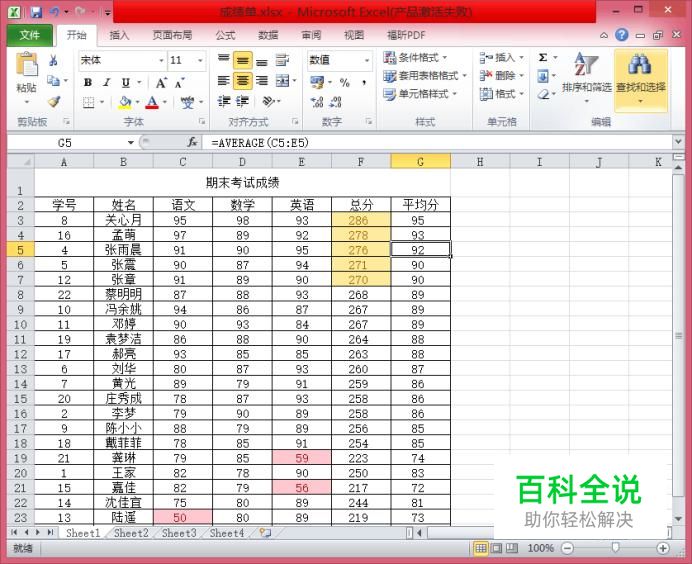The width and height of the screenshot is (692, 564).
Task: Apply percent style
Action: pos(345,83)
